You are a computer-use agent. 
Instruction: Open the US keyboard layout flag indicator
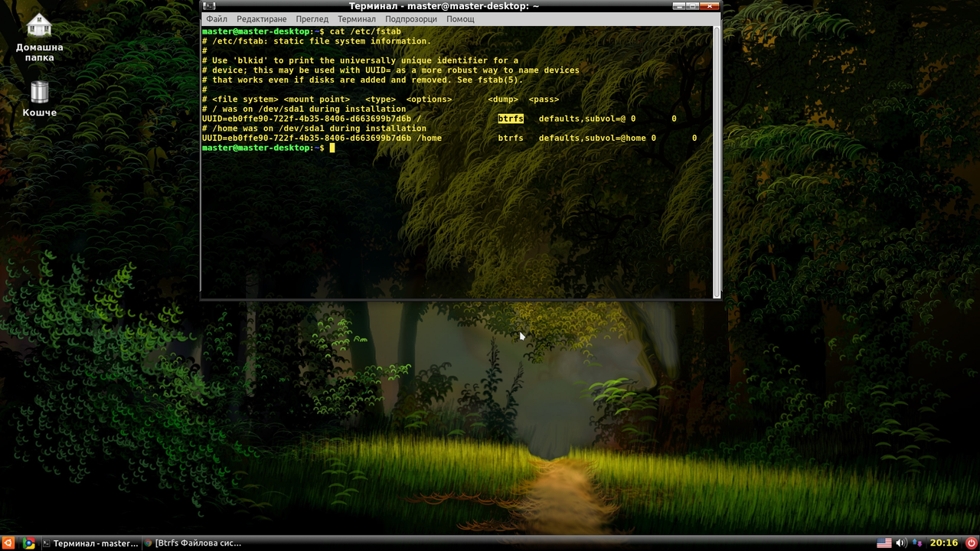884,543
